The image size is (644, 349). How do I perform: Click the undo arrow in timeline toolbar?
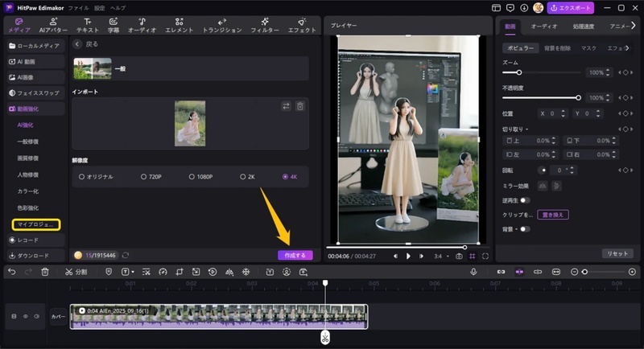tap(11, 272)
